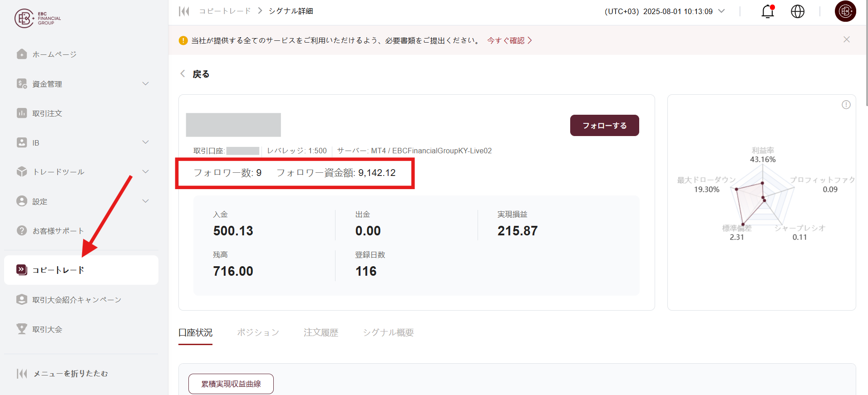Screen dimensions: 868x395
Task: Click the radar chart pentagon
Action: pos(763,196)
